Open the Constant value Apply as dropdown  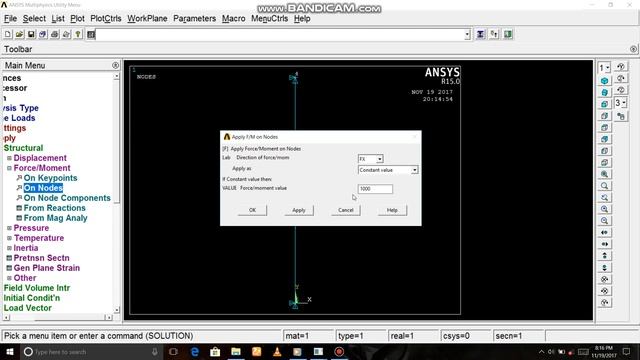pyautogui.click(x=414, y=170)
